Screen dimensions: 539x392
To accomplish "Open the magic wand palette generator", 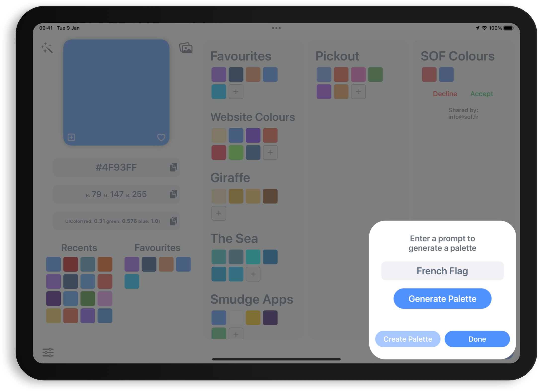I will pos(47,48).
